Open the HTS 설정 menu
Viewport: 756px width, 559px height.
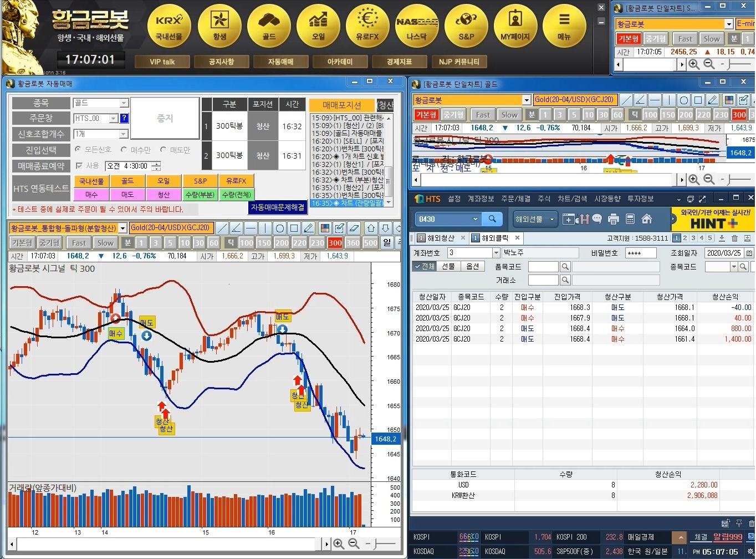tap(454, 199)
